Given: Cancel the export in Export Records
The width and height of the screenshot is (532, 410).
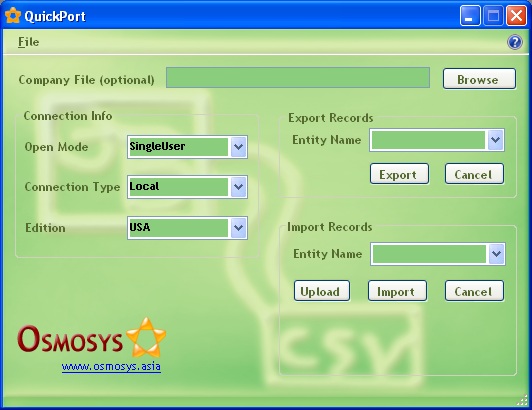Looking at the screenshot, I should (474, 174).
